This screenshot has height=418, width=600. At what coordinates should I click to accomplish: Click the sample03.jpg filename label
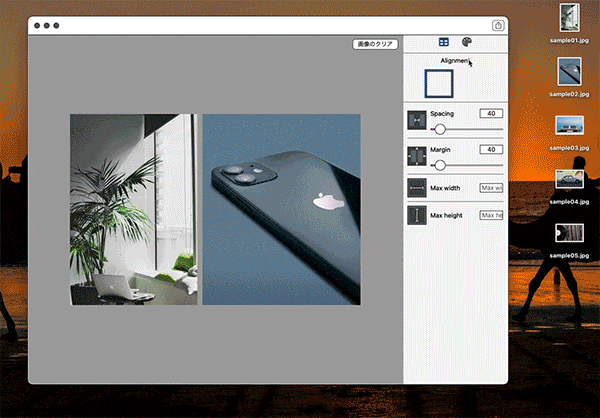click(x=569, y=148)
